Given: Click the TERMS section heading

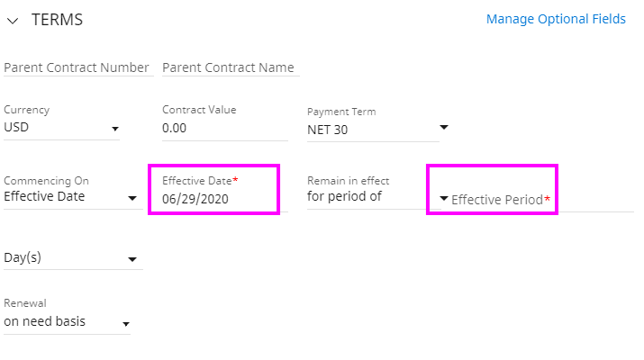Looking at the screenshot, I should tap(57, 20).
